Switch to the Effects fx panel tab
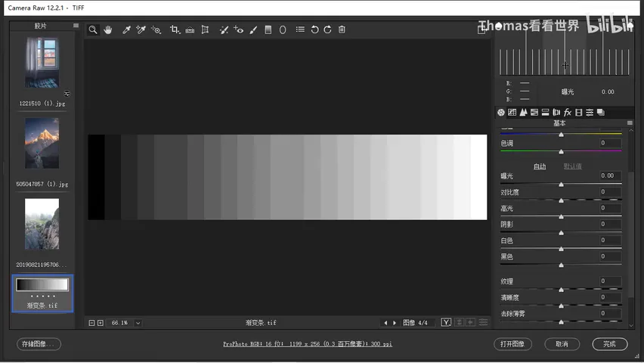Viewport: 644px width, 363px height. 568,112
